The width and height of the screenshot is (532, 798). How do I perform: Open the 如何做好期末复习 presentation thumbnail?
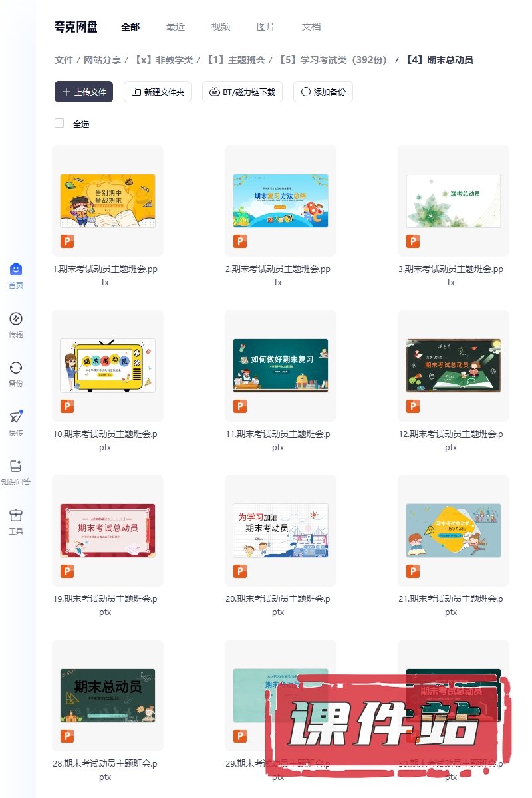click(x=281, y=366)
